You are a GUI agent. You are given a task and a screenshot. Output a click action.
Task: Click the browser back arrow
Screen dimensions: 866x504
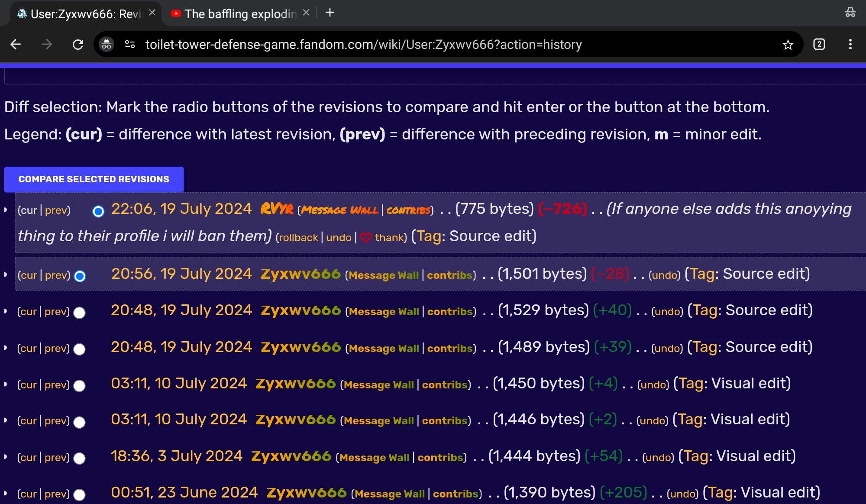pyautogui.click(x=16, y=44)
